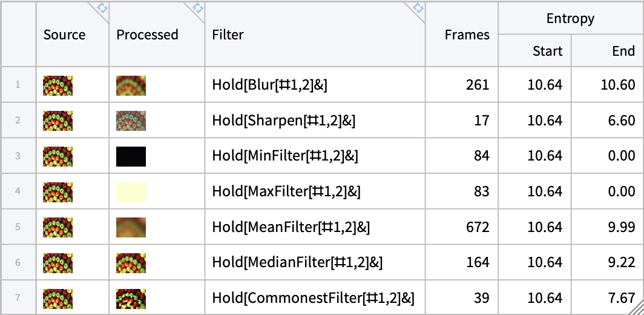Click the pale yellow MaxFilter processed image
This screenshot has width=644, height=315.
pos(131,191)
